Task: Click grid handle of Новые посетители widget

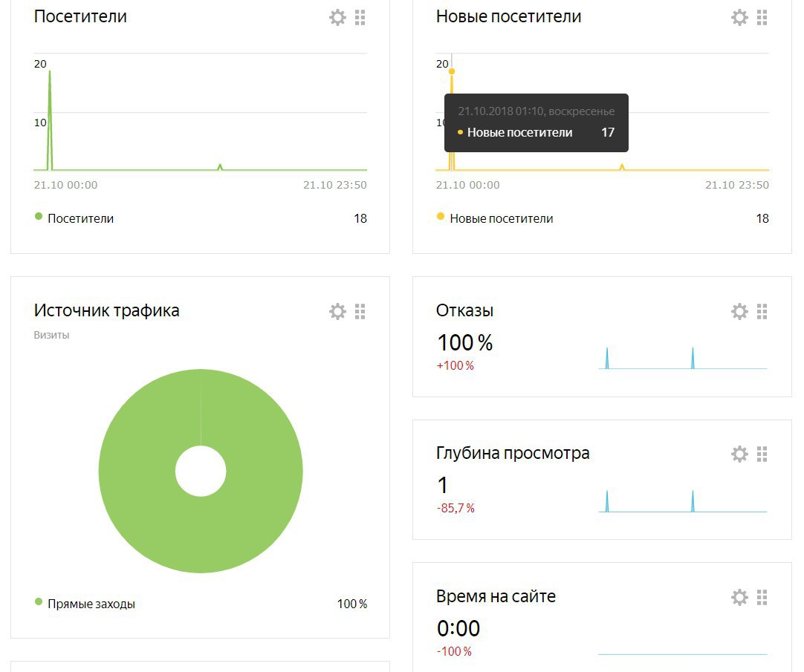Action: click(762, 17)
